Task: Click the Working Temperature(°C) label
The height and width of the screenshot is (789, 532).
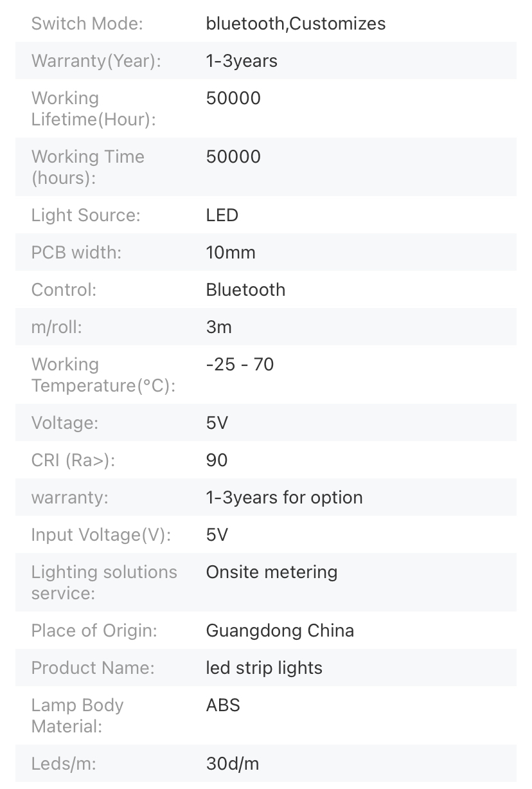Action: (103, 375)
